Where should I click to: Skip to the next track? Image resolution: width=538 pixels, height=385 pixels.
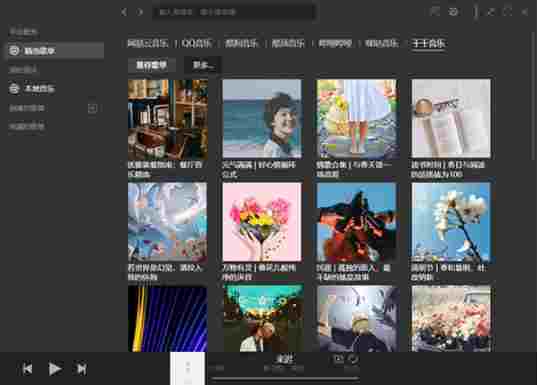pyautogui.click(x=81, y=369)
